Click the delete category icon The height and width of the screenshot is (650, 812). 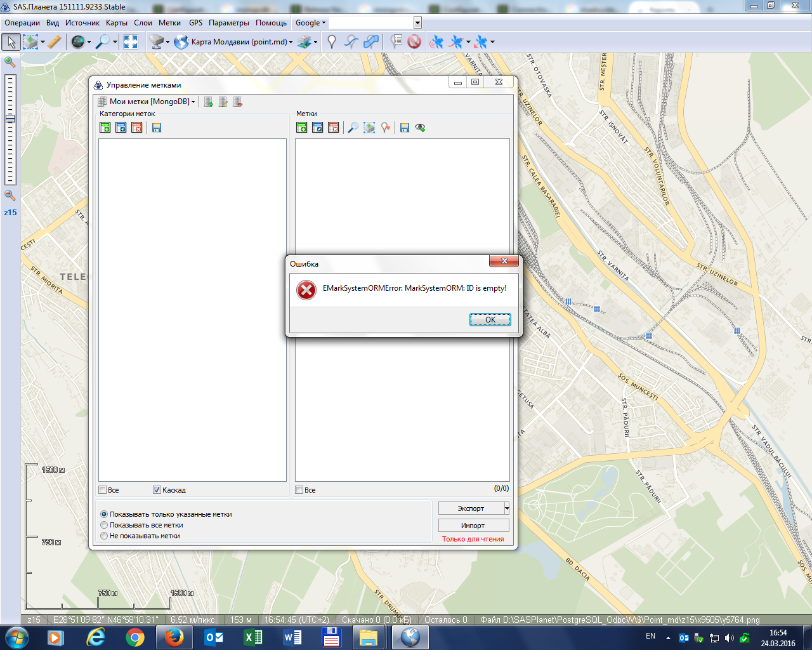click(x=137, y=128)
